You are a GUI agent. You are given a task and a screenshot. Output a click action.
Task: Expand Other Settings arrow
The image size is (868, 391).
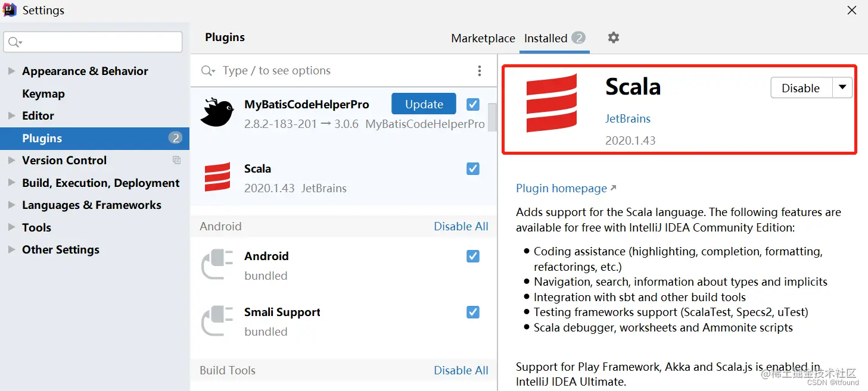tap(11, 249)
